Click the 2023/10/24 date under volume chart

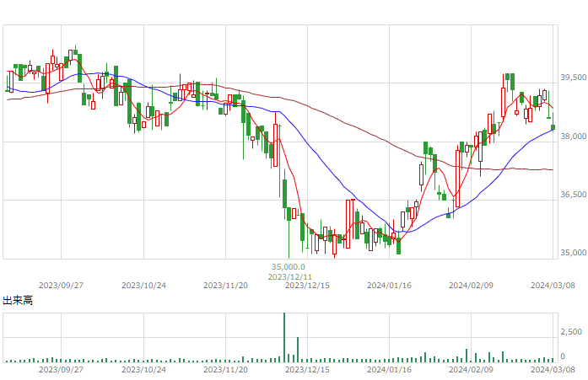pyautogui.click(x=143, y=370)
